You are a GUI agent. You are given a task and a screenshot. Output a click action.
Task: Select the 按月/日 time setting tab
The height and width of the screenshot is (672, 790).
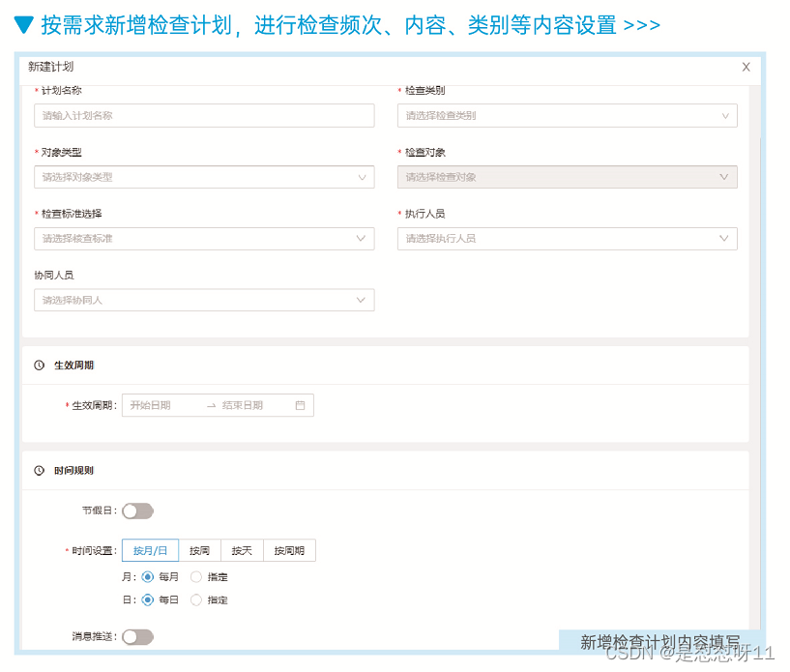pyautogui.click(x=150, y=550)
